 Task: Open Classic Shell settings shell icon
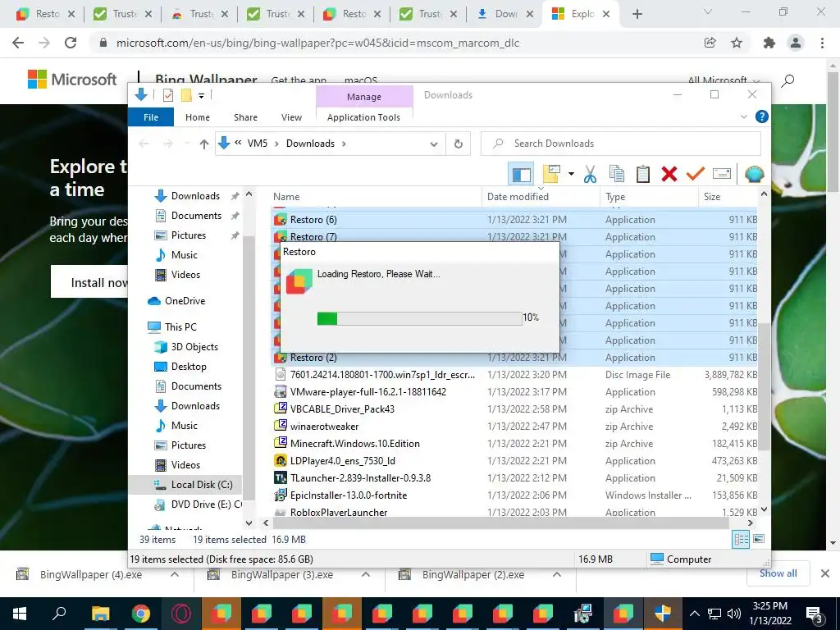pos(755,174)
